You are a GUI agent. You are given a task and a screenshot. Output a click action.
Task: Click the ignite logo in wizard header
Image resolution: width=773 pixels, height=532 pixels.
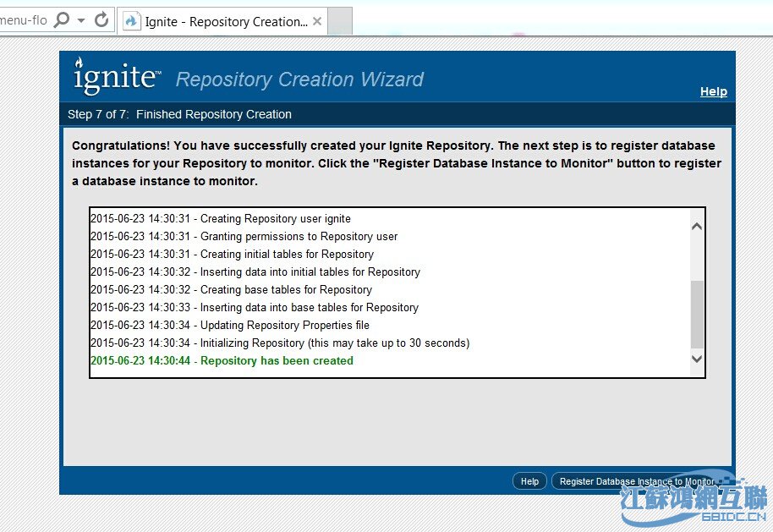coord(117,76)
